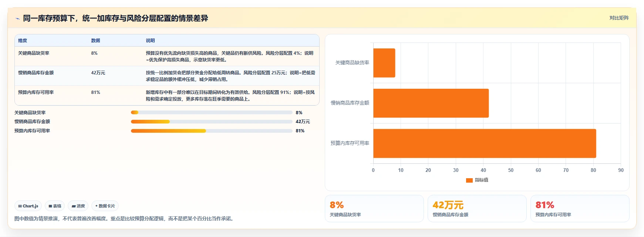Click the 42万元 cell in the table
Viewport: 644px width, 237px height.
[x=98, y=73]
